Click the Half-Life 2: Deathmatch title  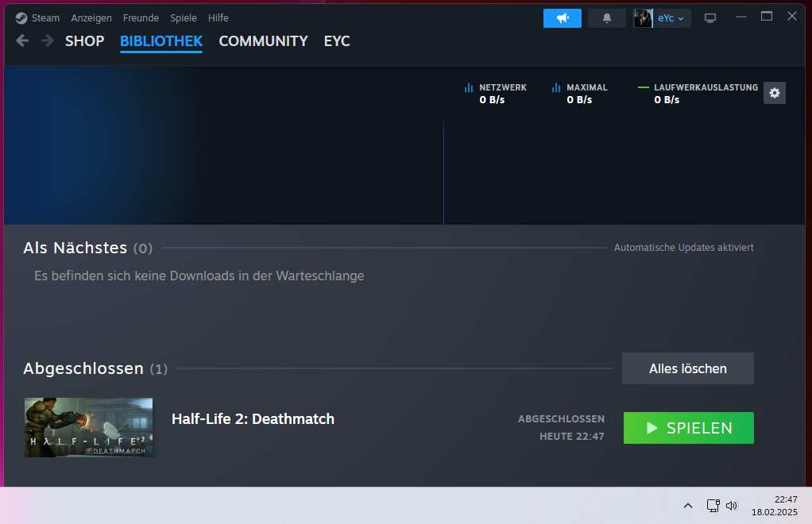(253, 419)
